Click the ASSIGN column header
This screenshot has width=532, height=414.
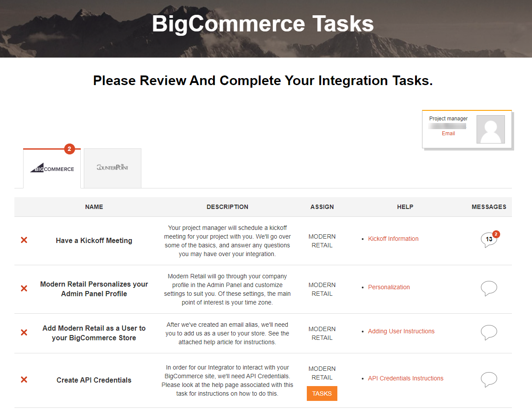(322, 207)
